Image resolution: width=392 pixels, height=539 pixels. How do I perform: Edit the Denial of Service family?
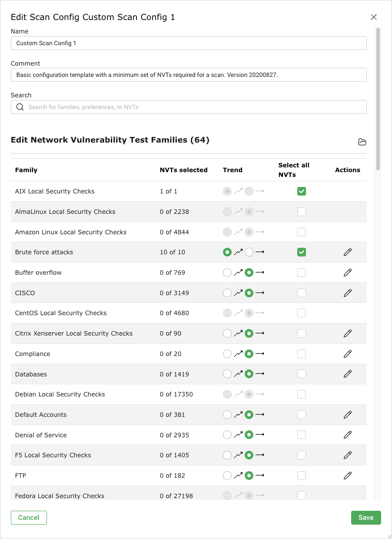tap(347, 435)
